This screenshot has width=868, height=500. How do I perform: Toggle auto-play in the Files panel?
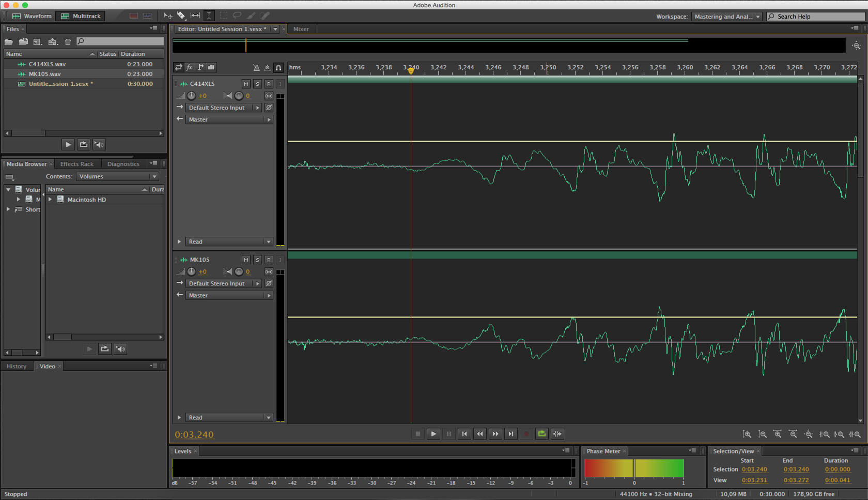99,145
